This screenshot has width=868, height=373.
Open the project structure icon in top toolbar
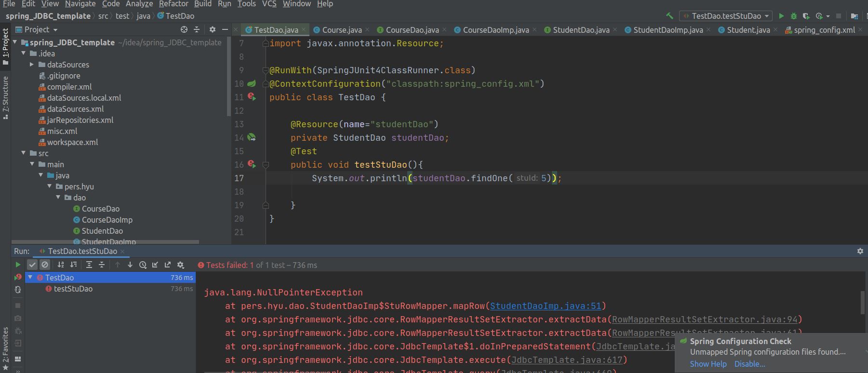click(855, 16)
